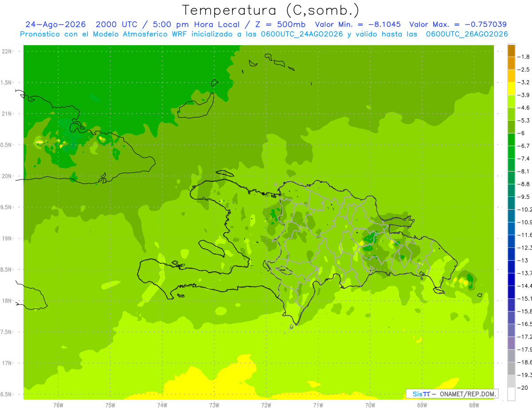The height and width of the screenshot is (411, 532).
Task: Click the '-3.2' colorbar value
Action: click(524, 82)
